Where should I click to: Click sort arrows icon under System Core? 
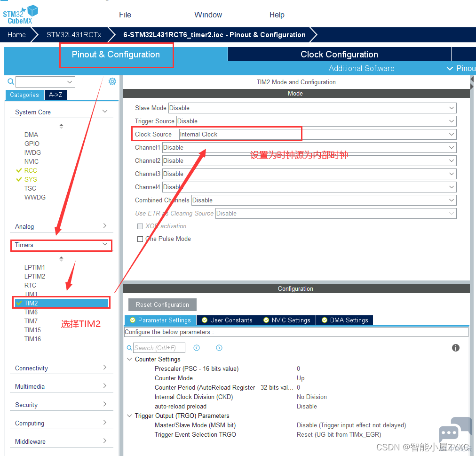pos(61,126)
